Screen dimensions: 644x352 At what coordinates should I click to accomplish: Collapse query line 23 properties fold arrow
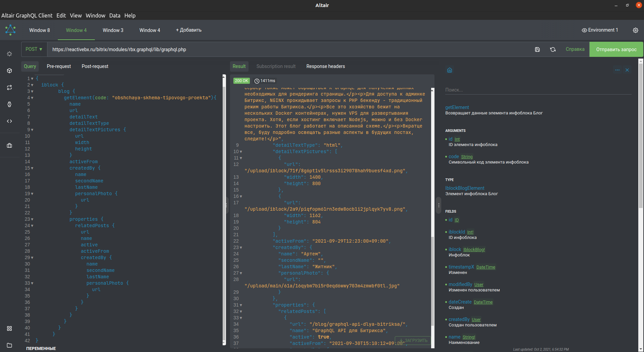pos(32,219)
